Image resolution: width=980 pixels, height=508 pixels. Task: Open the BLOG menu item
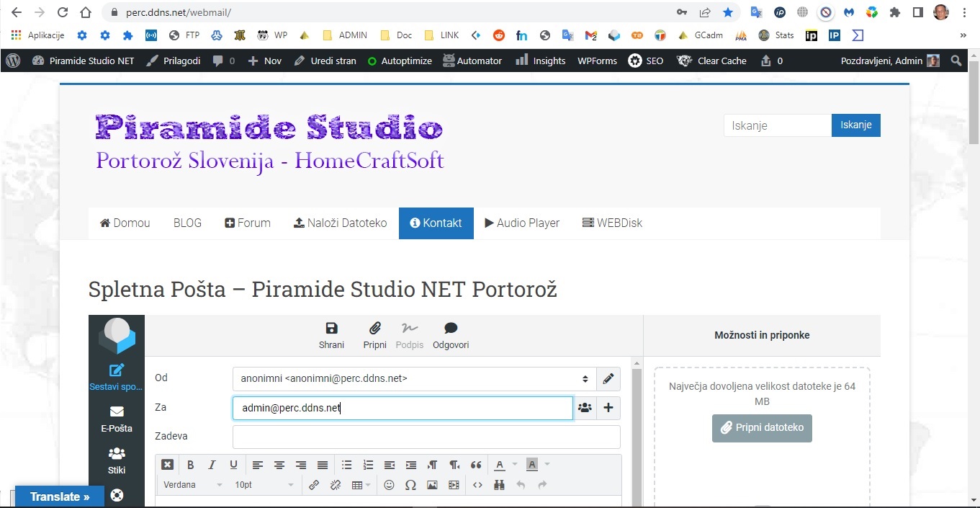(187, 223)
